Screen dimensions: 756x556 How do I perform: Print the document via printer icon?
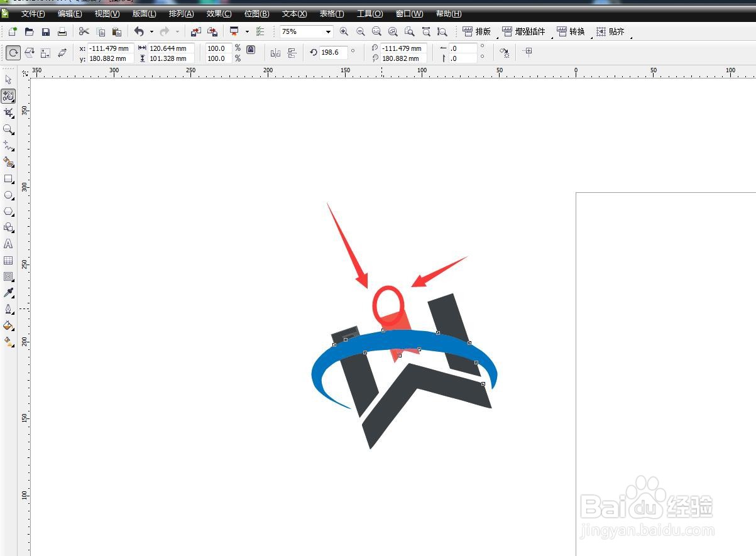(x=62, y=31)
